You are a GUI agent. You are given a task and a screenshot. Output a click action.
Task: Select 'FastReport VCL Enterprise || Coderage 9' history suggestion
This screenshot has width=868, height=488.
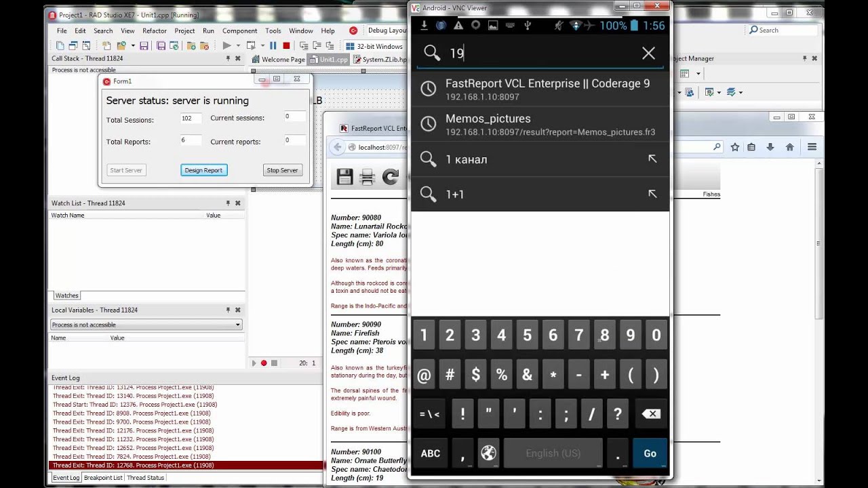tap(540, 89)
